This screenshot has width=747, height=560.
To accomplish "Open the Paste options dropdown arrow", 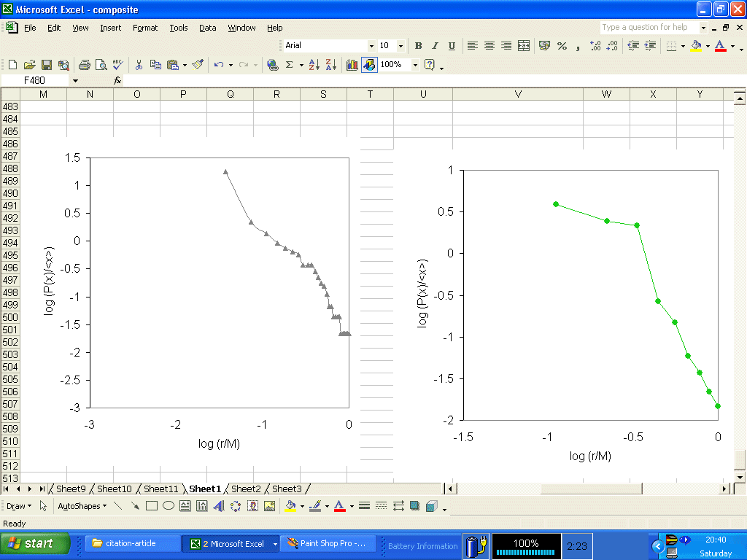I will [x=185, y=65].
